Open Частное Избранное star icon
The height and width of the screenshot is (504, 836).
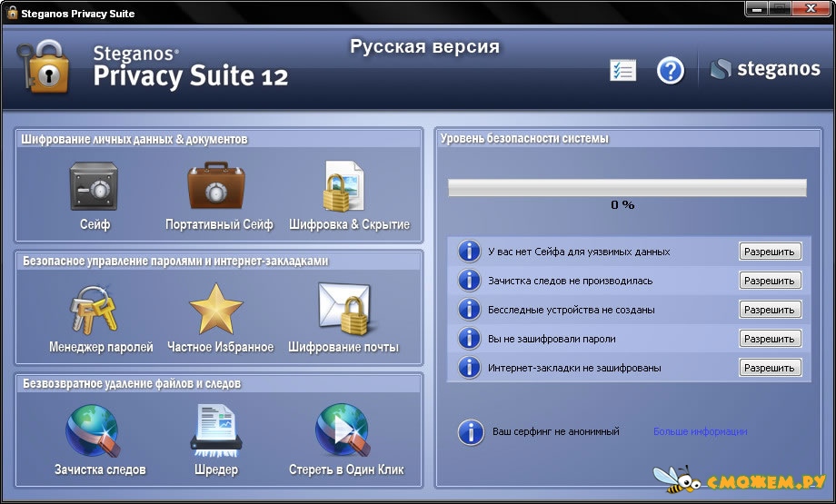[x=216, y=309]
